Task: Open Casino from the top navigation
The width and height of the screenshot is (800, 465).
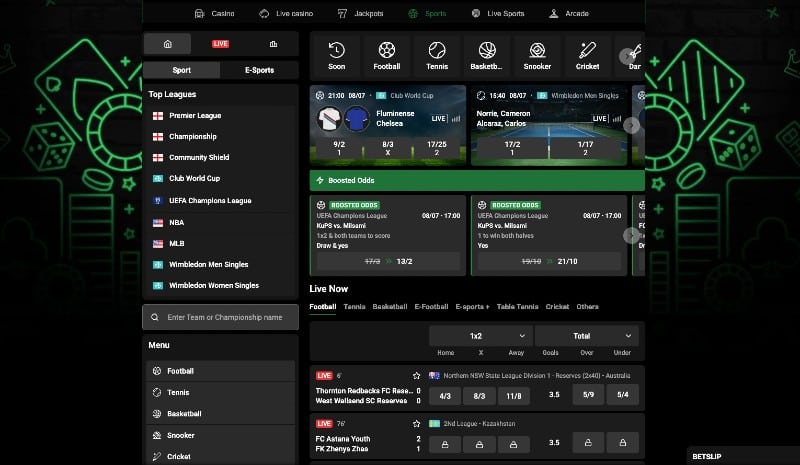Action: 215,14
